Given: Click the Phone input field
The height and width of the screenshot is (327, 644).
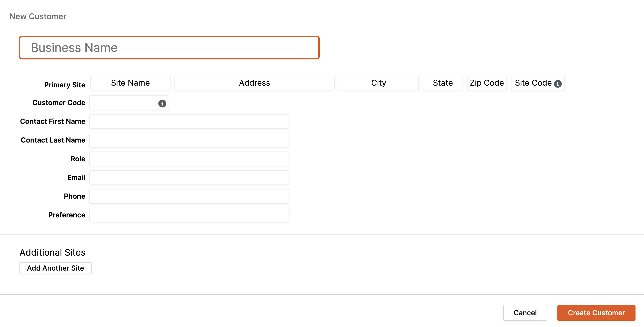Looking at the screenshot, I should [189, 196].
